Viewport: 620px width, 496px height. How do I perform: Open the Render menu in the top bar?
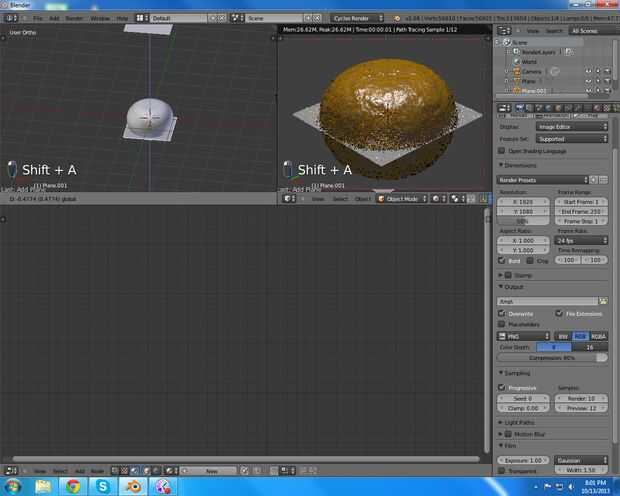pyautogui.click(x=75, y=18)
